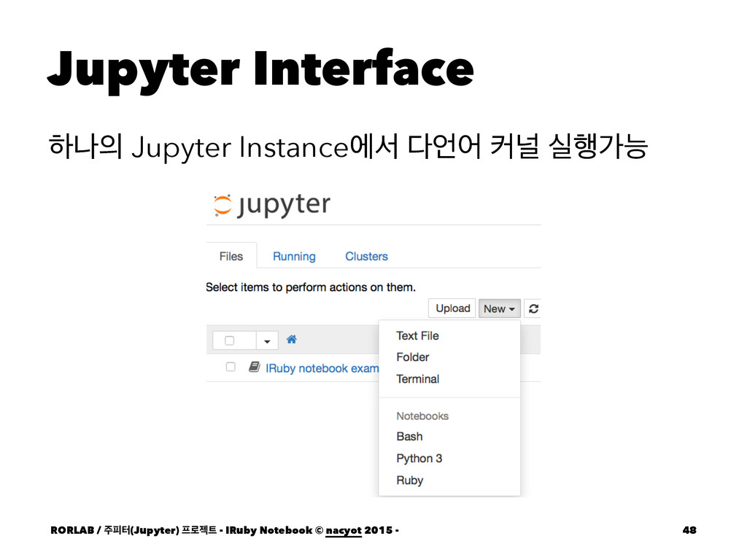Create a Bash notebook
Viewport: 747px width, 560px height.
[409, 437]
